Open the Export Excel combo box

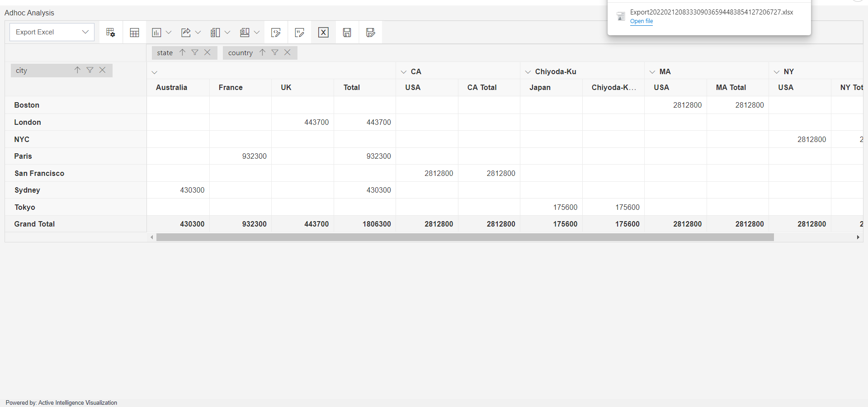52,32
